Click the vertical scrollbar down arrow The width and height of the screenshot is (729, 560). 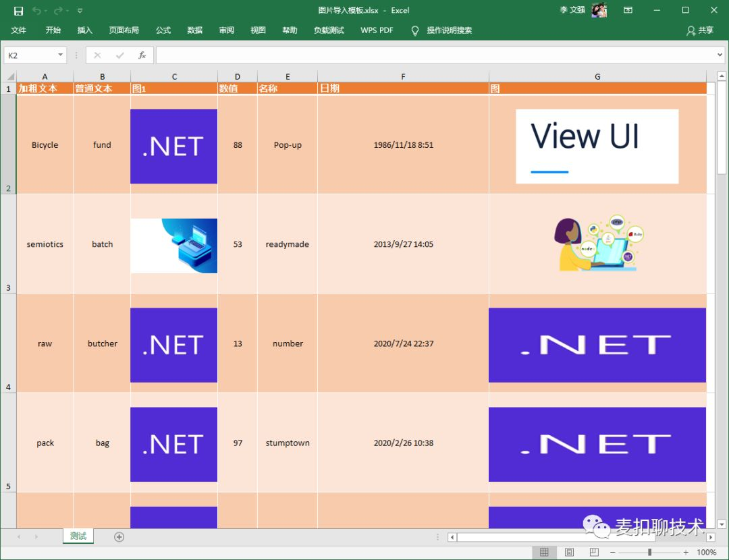(x=722, y=524)
